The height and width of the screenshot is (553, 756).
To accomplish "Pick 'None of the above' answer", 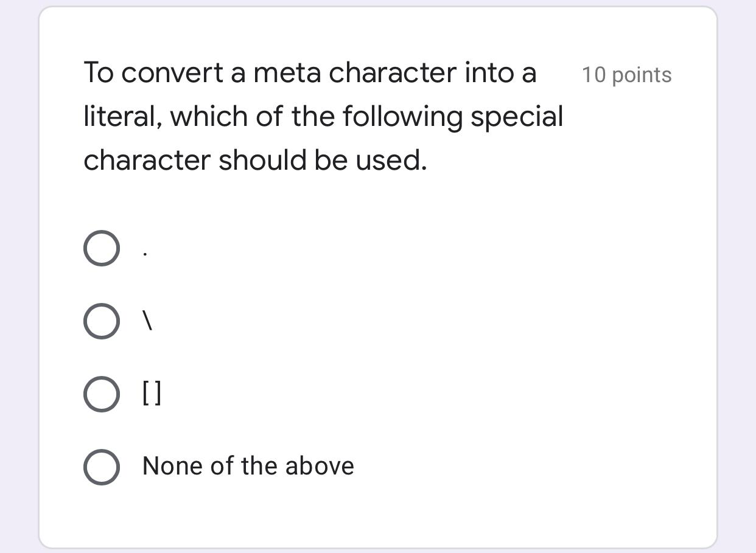I will pyautogui.click(x=101, y=467).
